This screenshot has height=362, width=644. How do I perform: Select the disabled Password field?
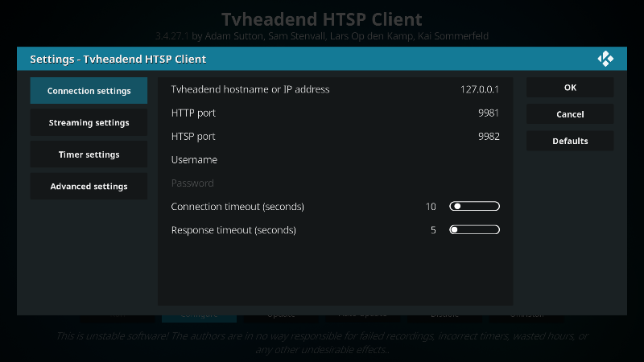[335, 183]
